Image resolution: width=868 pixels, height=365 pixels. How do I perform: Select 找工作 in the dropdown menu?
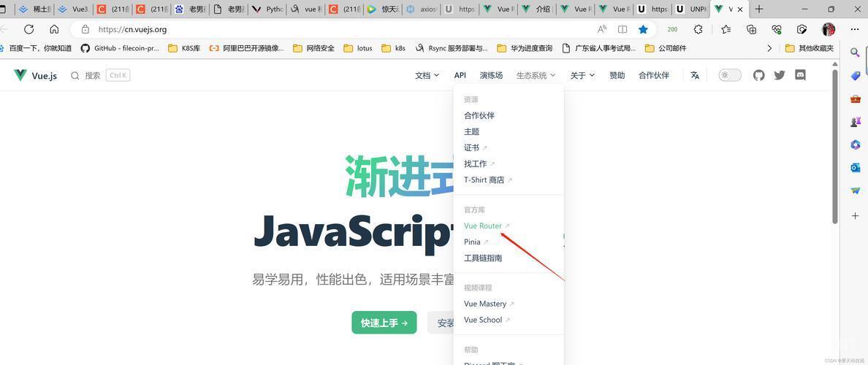479,164
